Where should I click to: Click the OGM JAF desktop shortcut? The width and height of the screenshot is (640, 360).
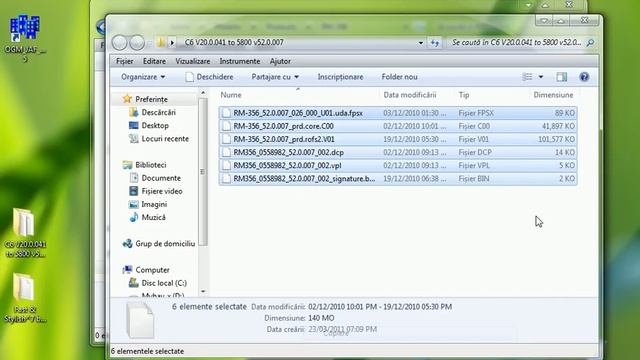tap(24, 38)
